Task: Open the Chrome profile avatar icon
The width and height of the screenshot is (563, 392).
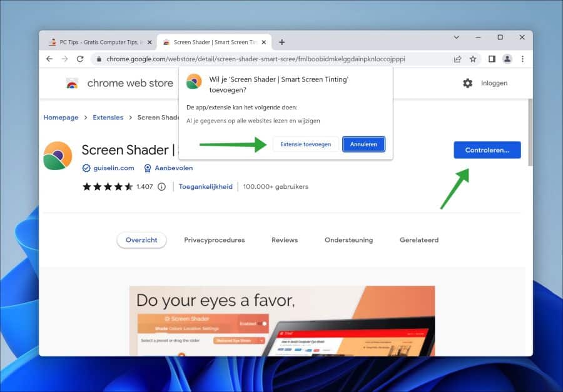Action: (507, 59)
